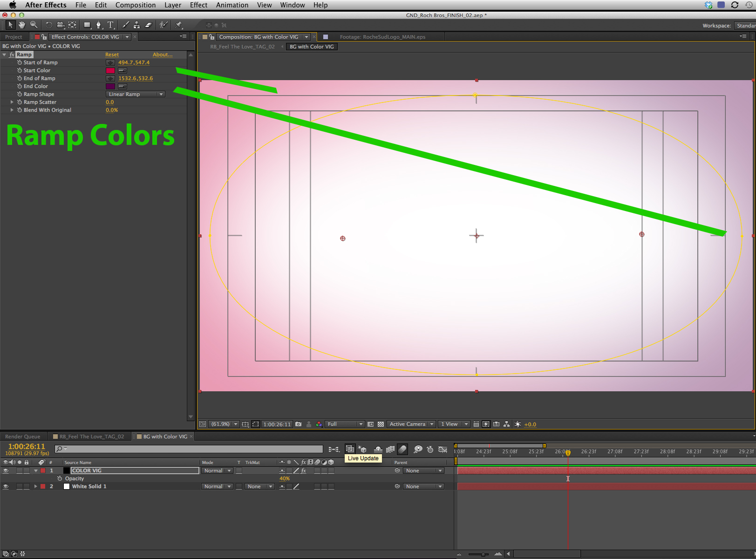Screen dimensions: 756x559
Task: Open the Start Color swatch
Action: [110, 71]
